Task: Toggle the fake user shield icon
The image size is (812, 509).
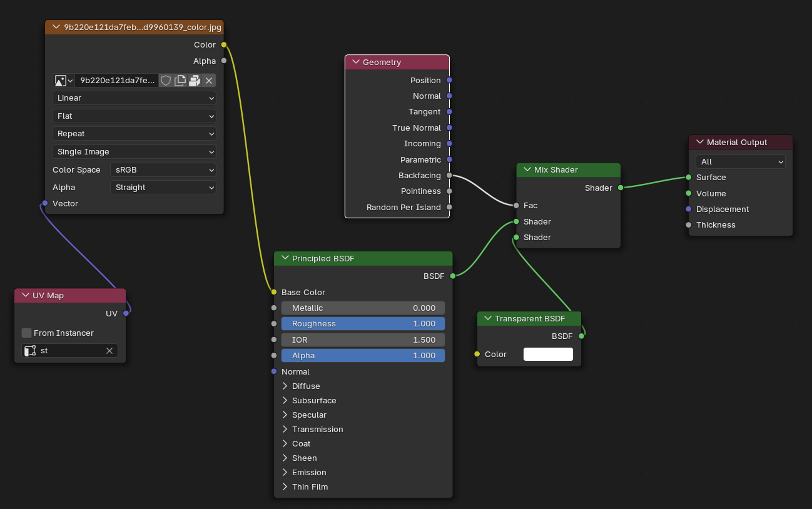Action: pos(166,81)
